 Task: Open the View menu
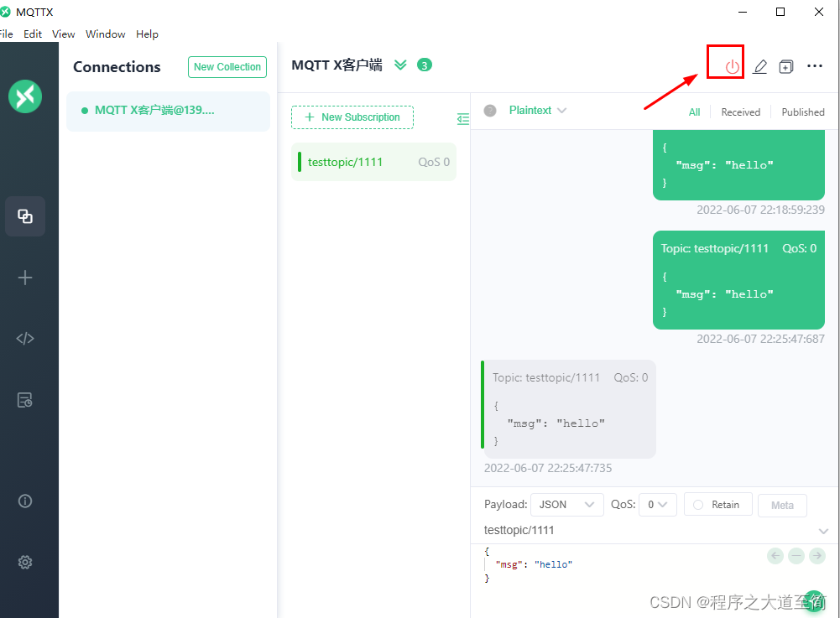(63, 34)
